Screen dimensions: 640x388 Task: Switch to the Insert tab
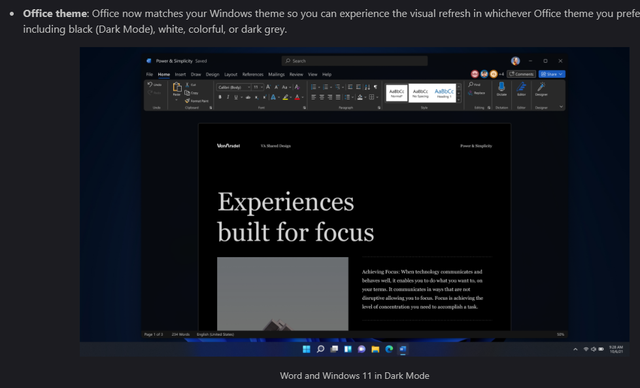(x=180, y=74)
